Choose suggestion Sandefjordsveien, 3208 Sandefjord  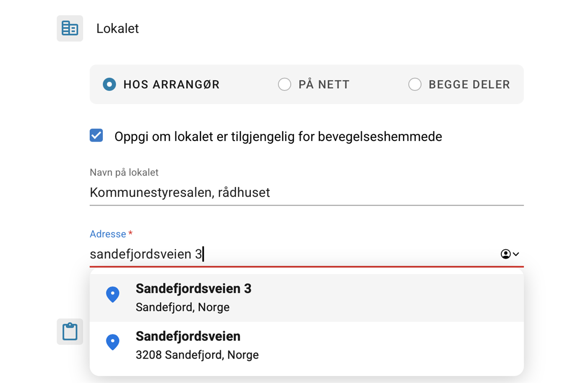pos(307,346)
